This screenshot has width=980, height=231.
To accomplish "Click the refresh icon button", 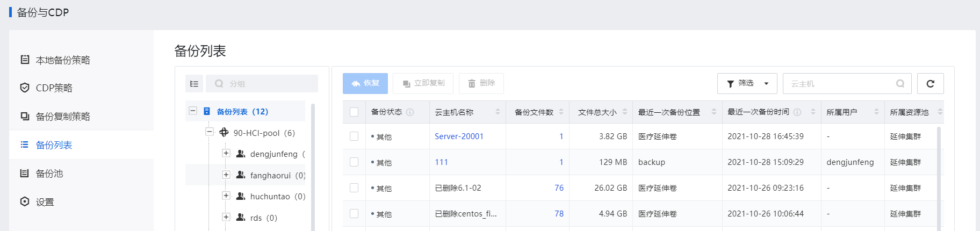I will [x=930, y=84].
